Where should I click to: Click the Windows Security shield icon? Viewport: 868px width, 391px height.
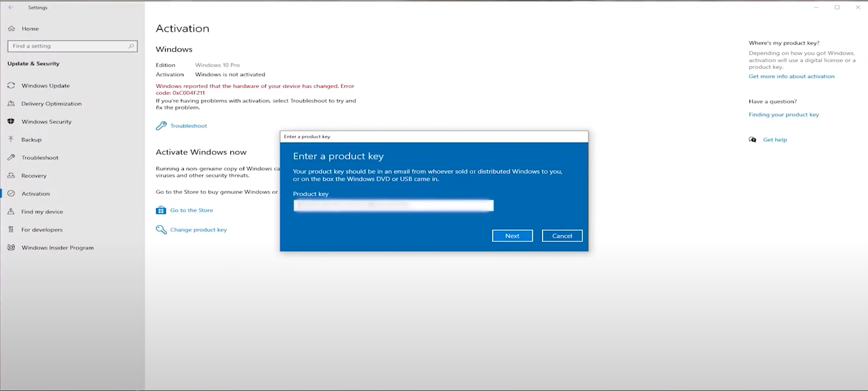pos(11,122)
